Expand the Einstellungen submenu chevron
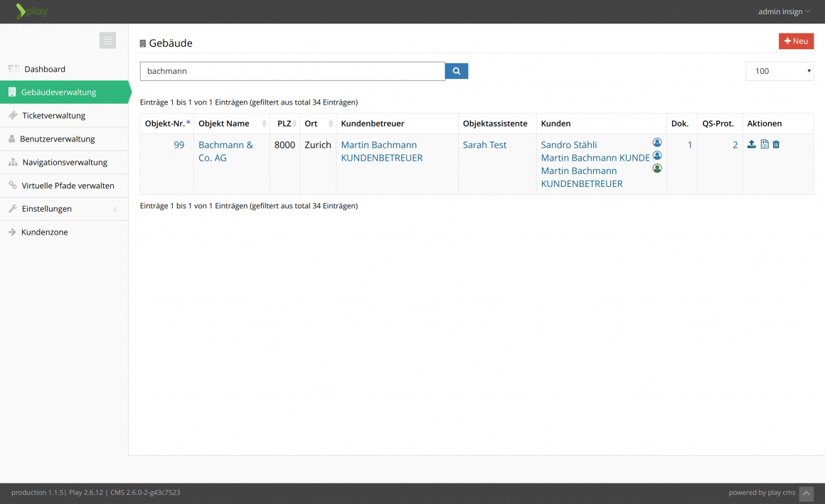The image size is (825, 504). 115,210
